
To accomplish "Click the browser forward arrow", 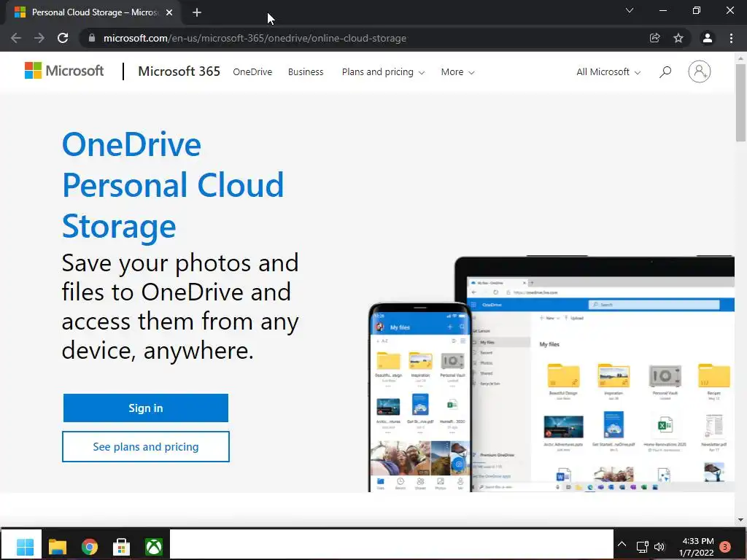I will point(39,38).
